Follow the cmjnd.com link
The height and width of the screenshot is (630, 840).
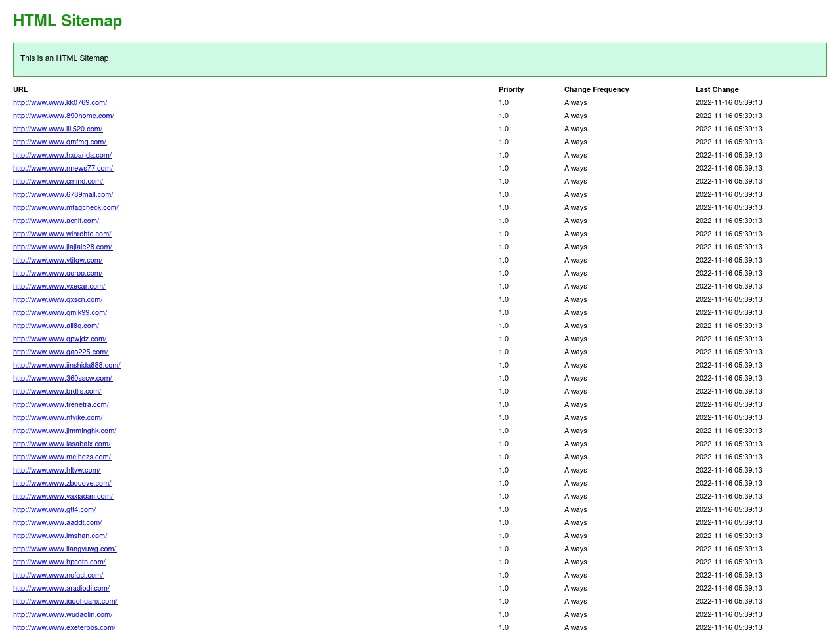tap(58, 181)
